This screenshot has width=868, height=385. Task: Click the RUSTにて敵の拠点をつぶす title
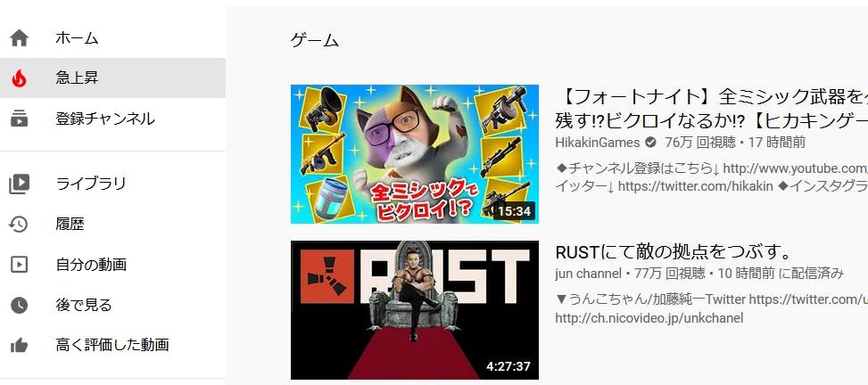672,252
